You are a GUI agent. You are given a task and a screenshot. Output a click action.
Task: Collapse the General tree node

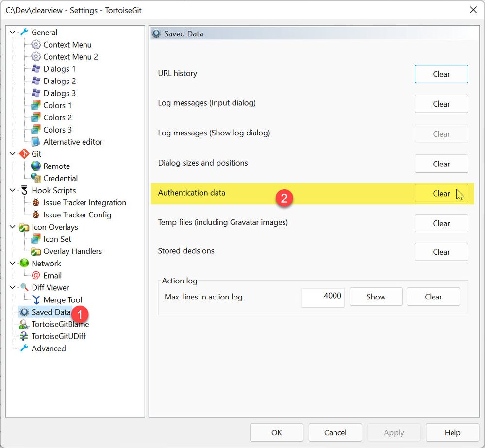click(12, 32)
